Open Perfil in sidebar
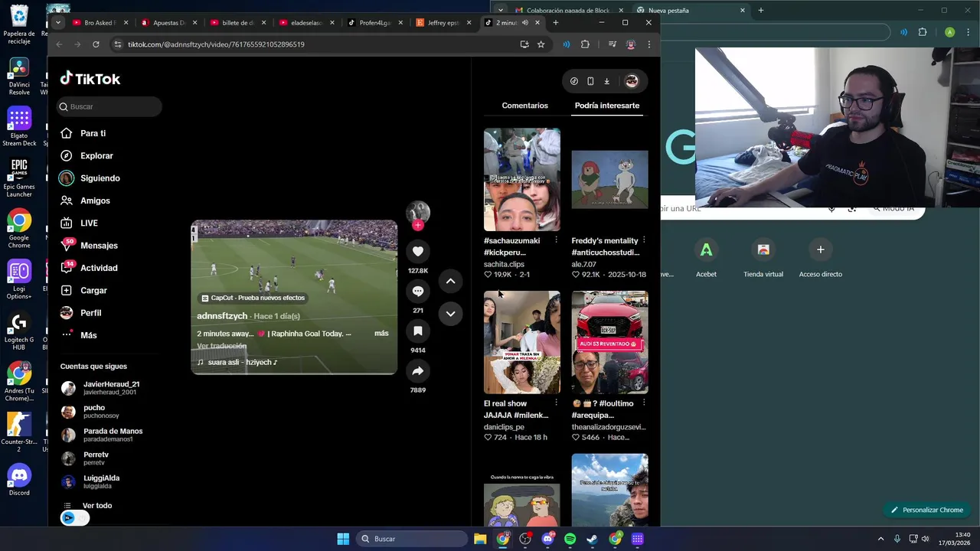980x551 pixels. pos(90,313)
